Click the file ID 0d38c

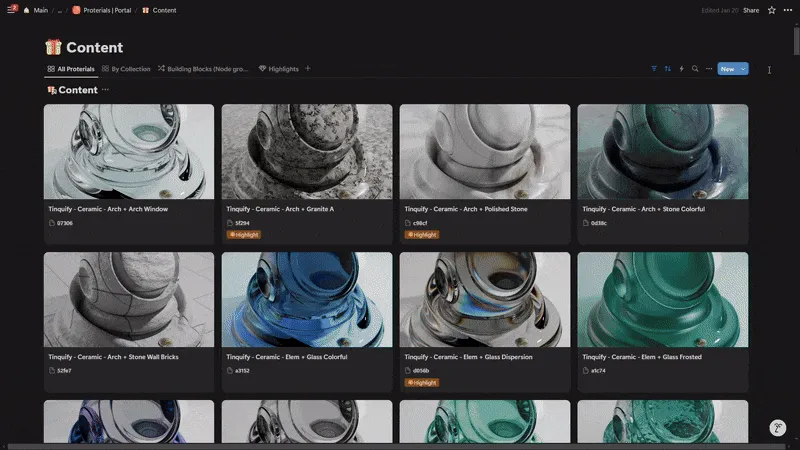(598, 223)
